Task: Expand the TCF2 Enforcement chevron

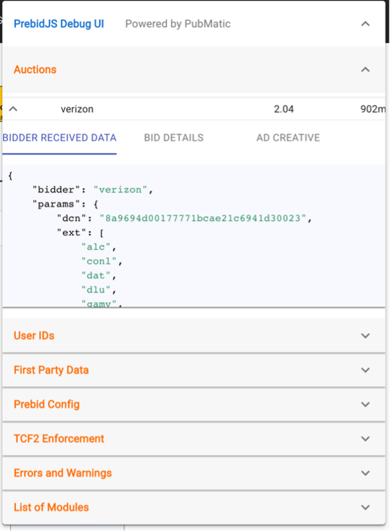Action: [366, 439]
